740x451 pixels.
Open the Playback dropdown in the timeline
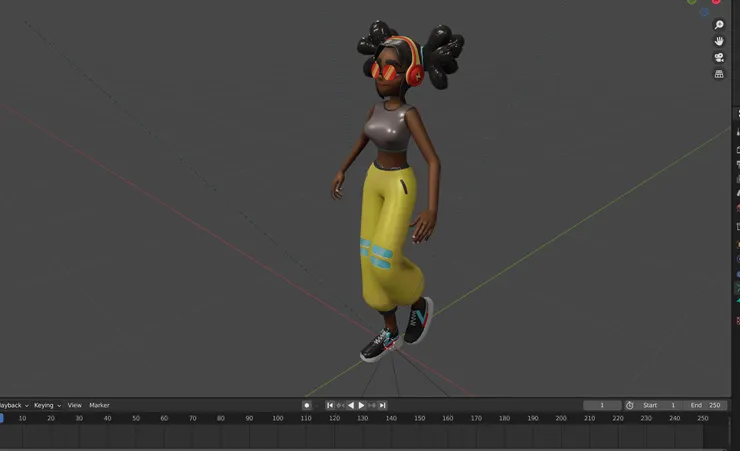(13, 405)
